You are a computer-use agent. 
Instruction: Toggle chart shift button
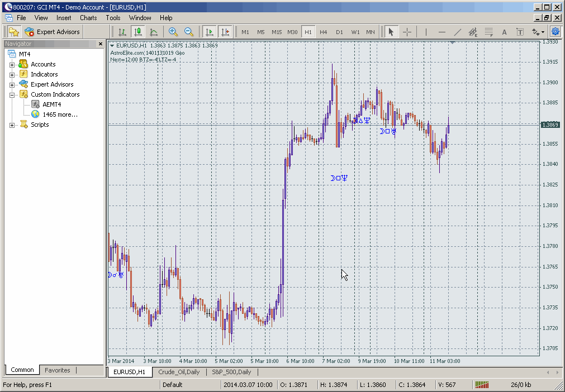225,32
